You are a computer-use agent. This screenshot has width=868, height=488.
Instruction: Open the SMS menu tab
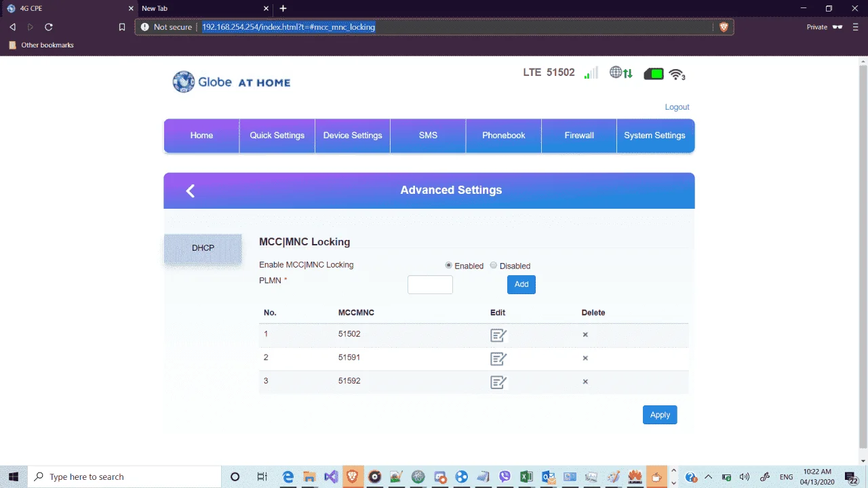coord(428,136)
